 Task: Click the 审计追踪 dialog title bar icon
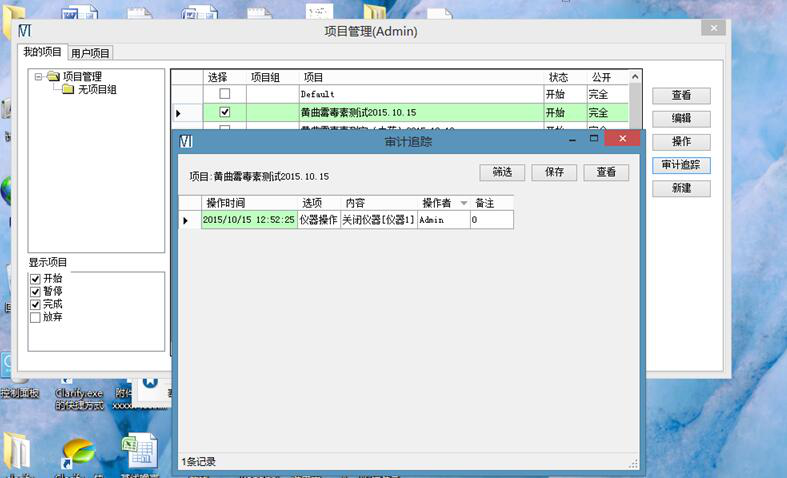tap(185, 142)
